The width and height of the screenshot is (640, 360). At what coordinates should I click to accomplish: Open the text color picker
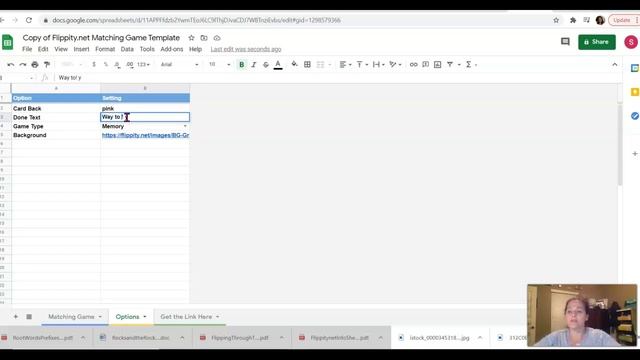[x=278, y=64]
